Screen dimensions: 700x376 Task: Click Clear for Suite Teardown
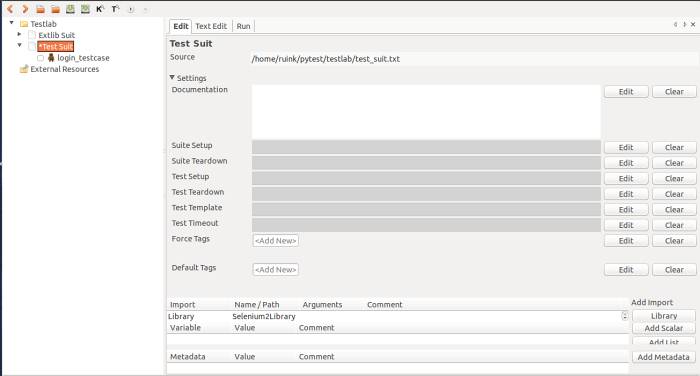(x=674, y=163)
